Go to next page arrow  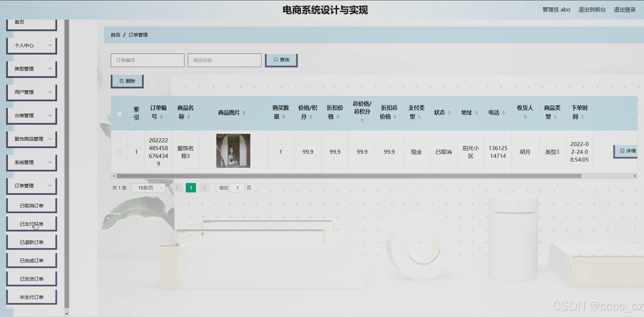pos(204,188)
